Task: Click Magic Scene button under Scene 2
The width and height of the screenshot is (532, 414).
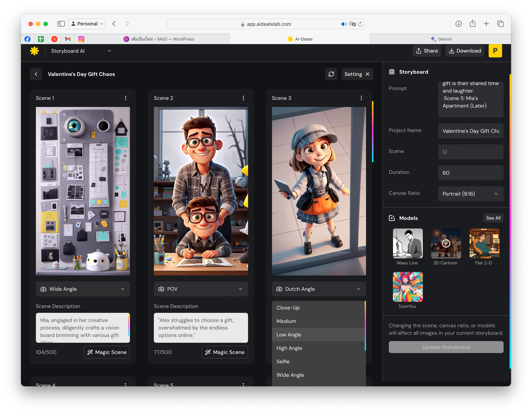Action: (x=225, y=352)
